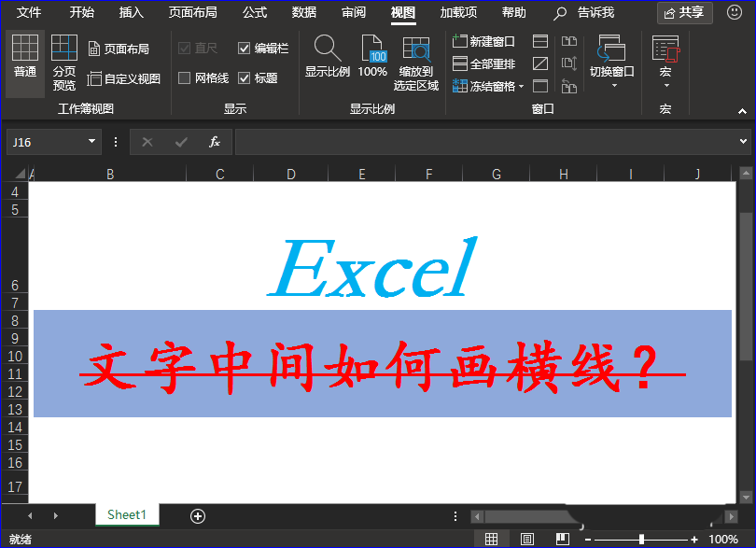Click the zoom in plus button
Viewport: 756px width, 548px height.
(694, 540)
